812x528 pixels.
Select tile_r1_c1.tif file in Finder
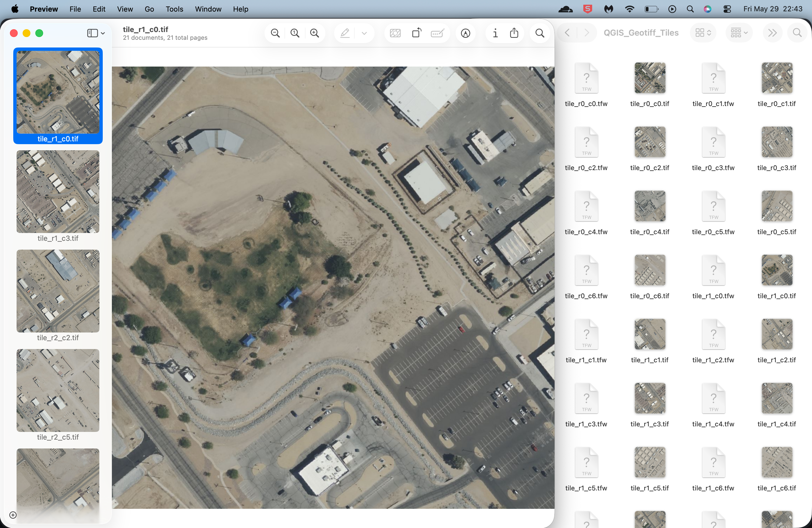[650, 341]
